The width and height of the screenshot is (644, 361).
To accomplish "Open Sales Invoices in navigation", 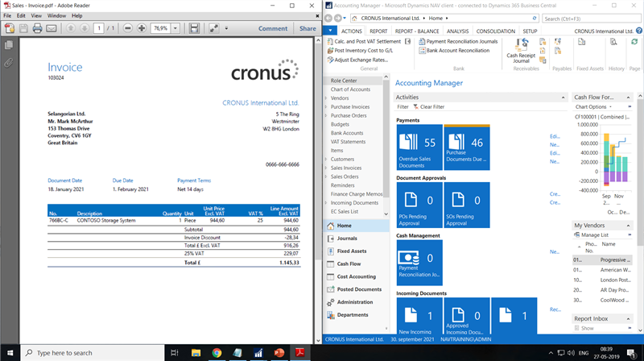I will (x=346, y=168).
